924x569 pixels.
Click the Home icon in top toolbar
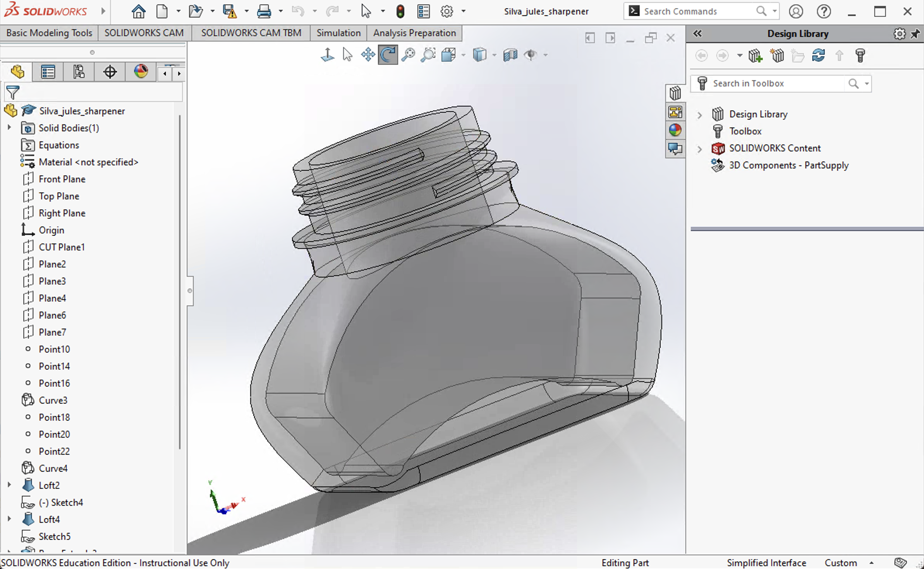click(x=138, y=11)
